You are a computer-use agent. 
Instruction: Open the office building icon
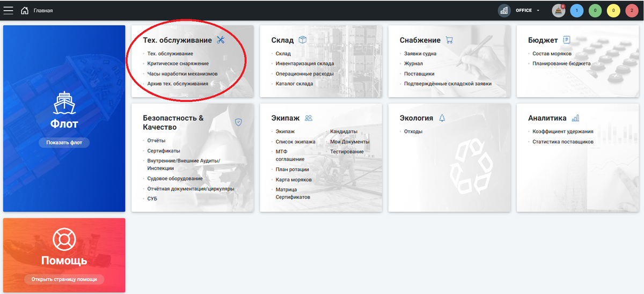point(504,10)
